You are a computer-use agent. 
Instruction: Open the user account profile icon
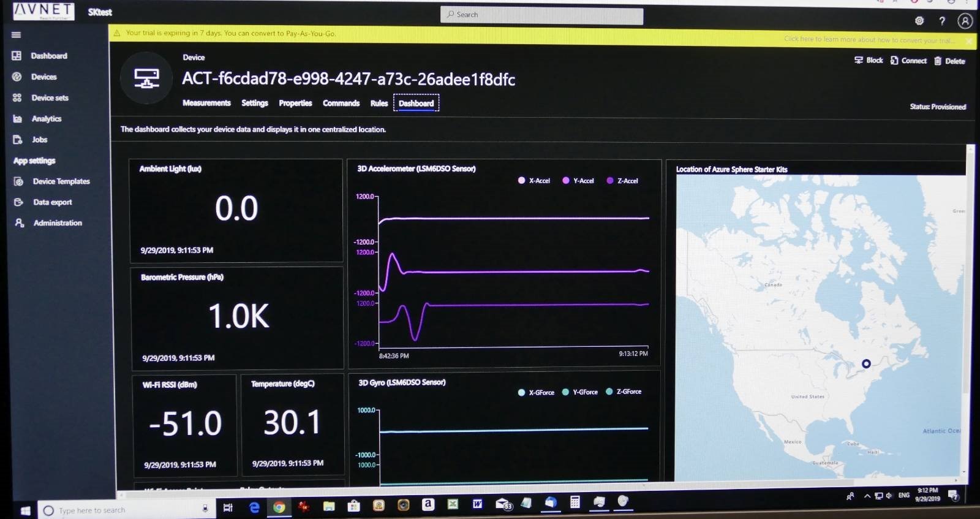(x=965, y=21)
